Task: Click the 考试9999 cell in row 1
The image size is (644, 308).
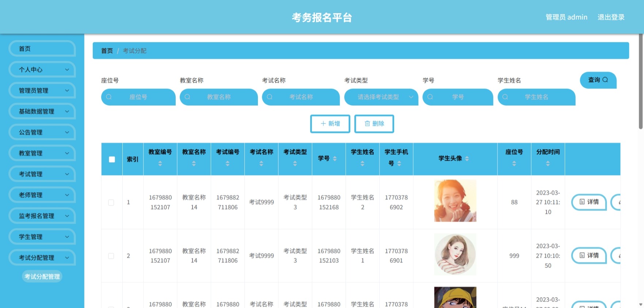Action: pyautogui.click(x=261, y=202)
